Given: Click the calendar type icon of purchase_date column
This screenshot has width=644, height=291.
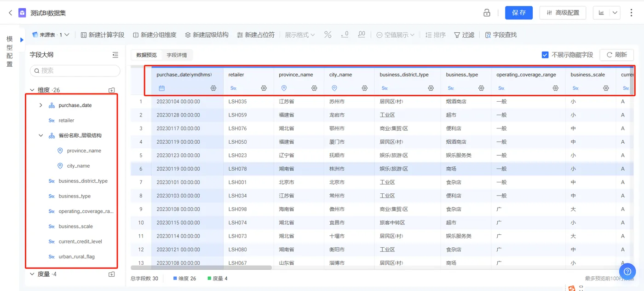Looking at the screenshot, I should pyautogui.click(x=162, y=88).
